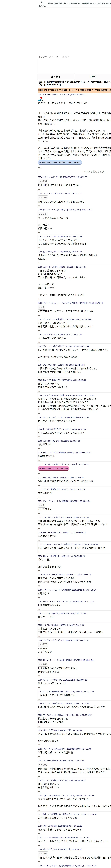This screenshot has height=868, width=111.
Task: Follow the >>269 anchor in post 0785
Action: click(x=43, y=664)
